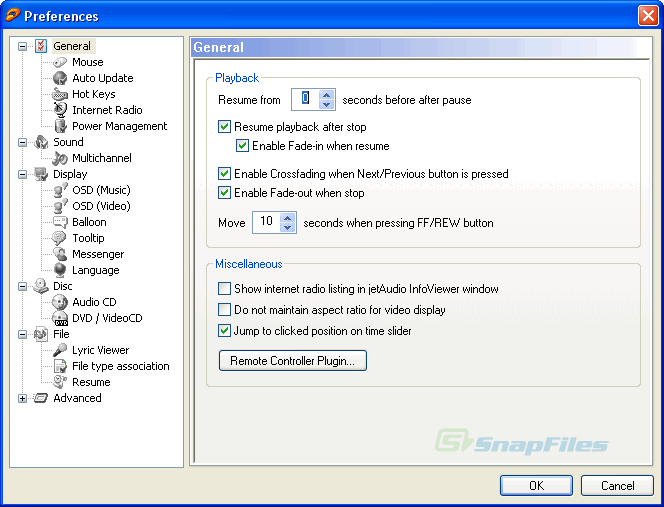Viewport: 664px width, 507px height.
Task: Open Internet Radio via its icon
Action: [x=60, y=110]
